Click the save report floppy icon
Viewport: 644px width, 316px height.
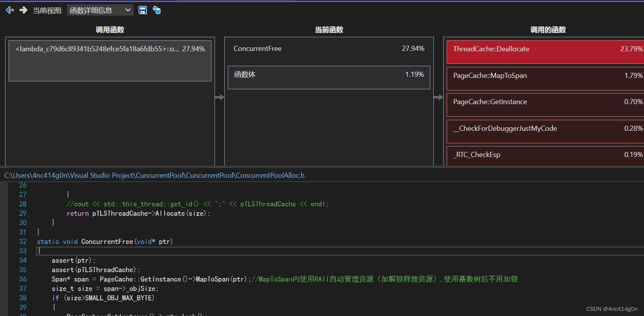143,10
